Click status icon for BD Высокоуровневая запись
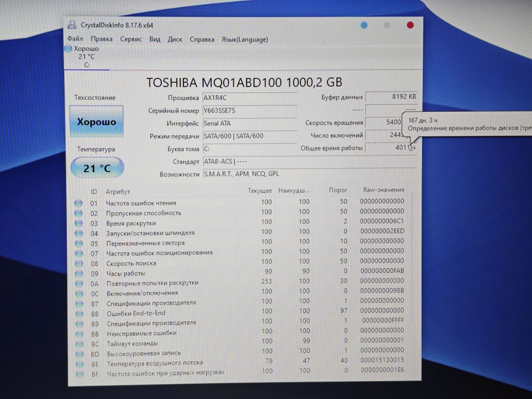This screenshot has height=399, width=532. click(80, 354)
